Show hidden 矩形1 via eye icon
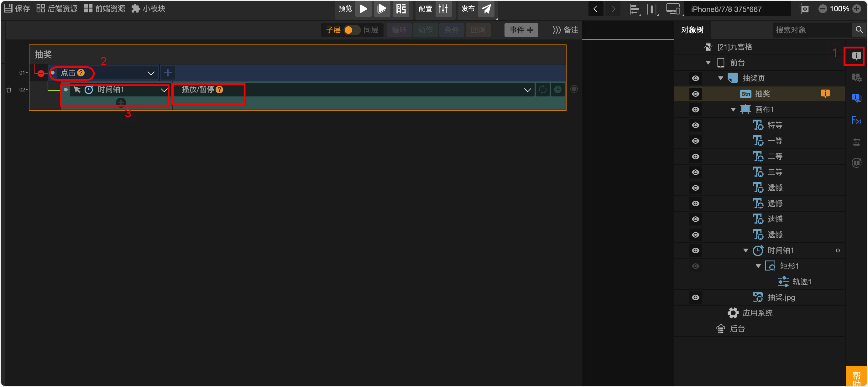Viewport: 868px width, 387px height. (x=695, y=266)
